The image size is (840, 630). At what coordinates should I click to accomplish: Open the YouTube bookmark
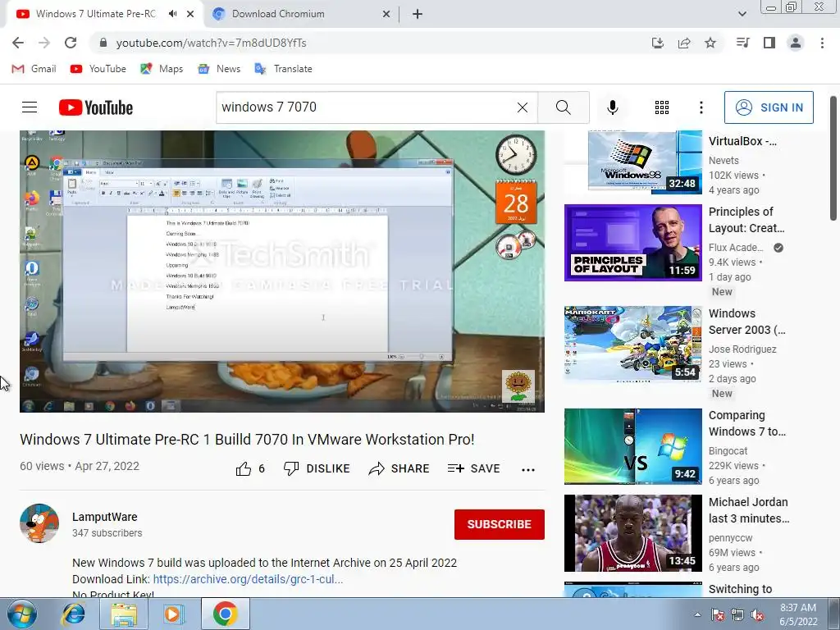pyautogui.click(x=98, y=69)
